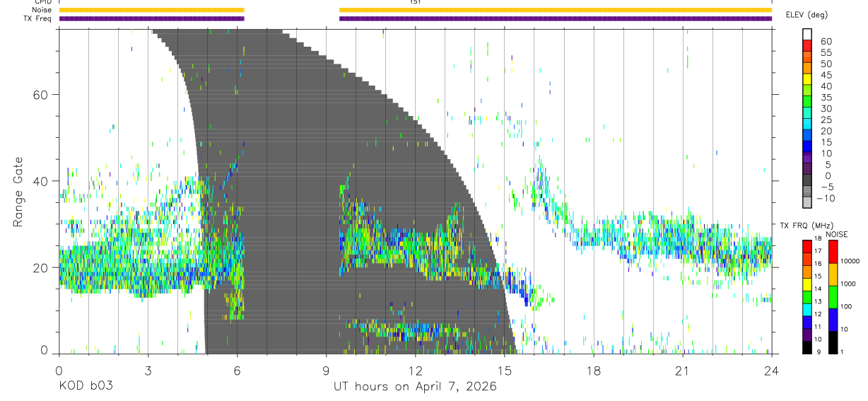Image resolution: width=868 pixels, height=401 pixels.
Task: Click the '60' label on ELEV color bar
Action: click(826, 42)
